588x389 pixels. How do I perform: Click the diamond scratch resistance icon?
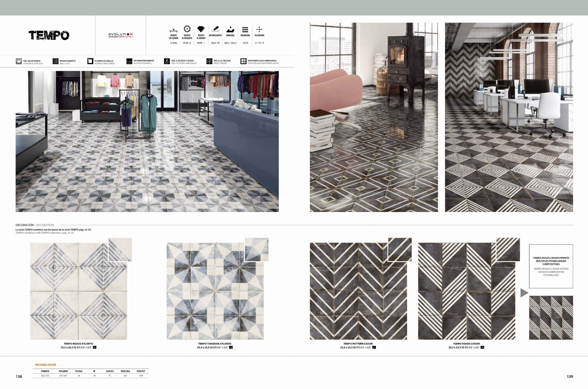(201, 29)
